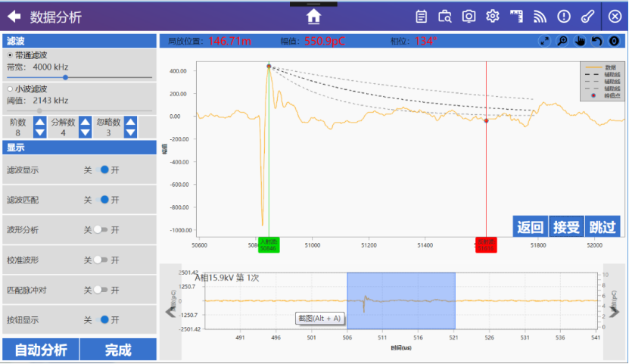This screenshot has height=364, width=629.
Task: Enable 匹配脉冲对 switch
Action: (x=101, y=290)
